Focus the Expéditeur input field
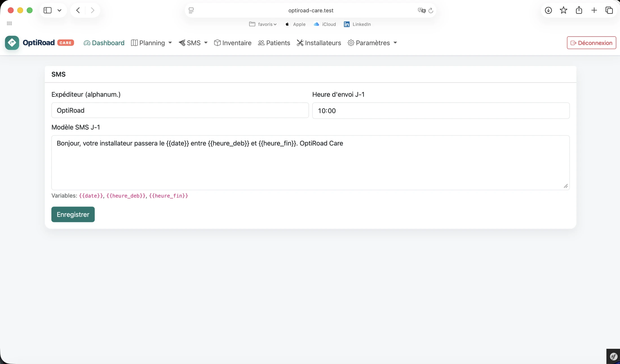Screen dimensions: 620x364 [180, 110]
